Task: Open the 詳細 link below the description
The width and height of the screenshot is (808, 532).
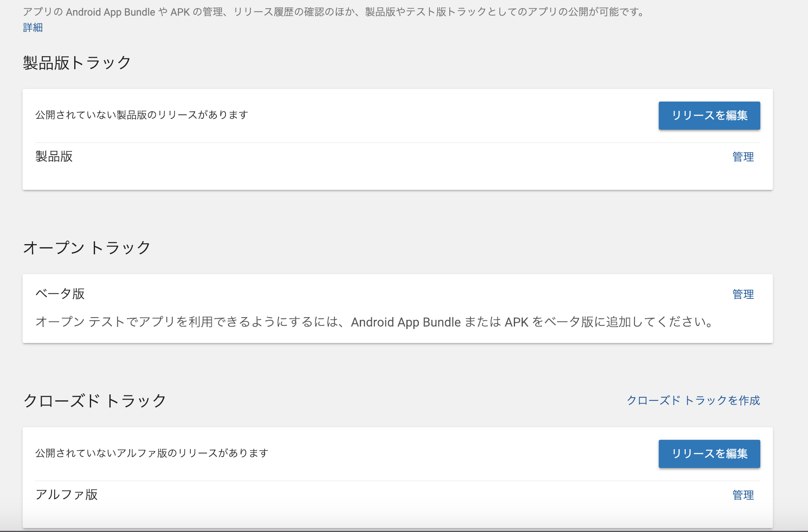Action: (33, 28)
